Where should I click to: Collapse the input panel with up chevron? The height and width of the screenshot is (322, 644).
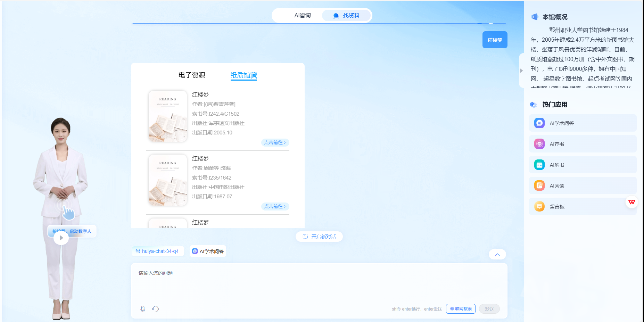(x=497, y=255)
